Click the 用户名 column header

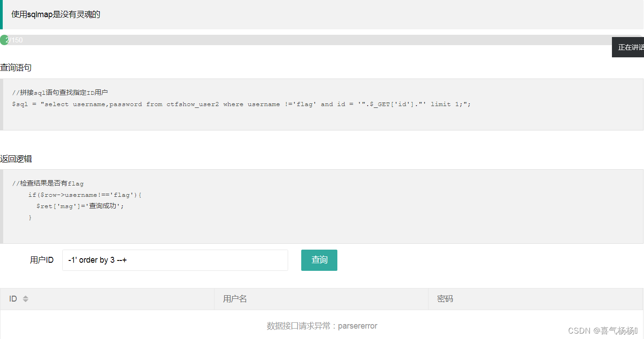pyautogui.click(x=321, y=299)
